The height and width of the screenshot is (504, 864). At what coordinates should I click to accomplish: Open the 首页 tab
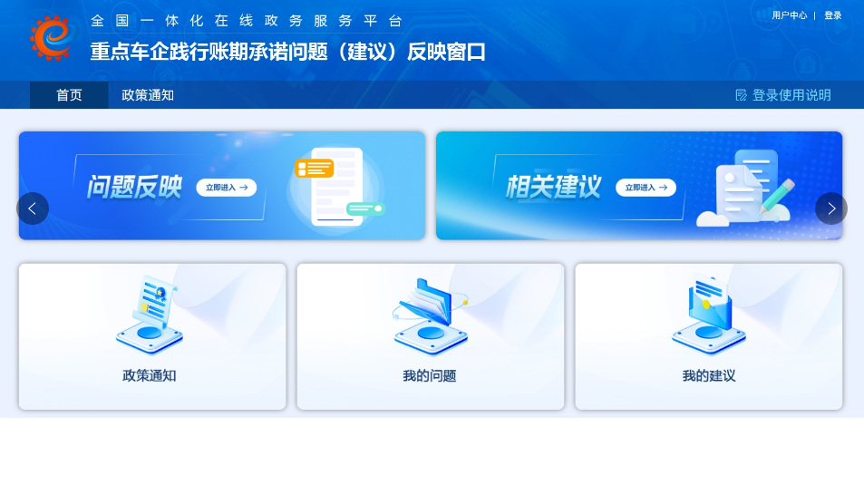click(x=69, y=95)
